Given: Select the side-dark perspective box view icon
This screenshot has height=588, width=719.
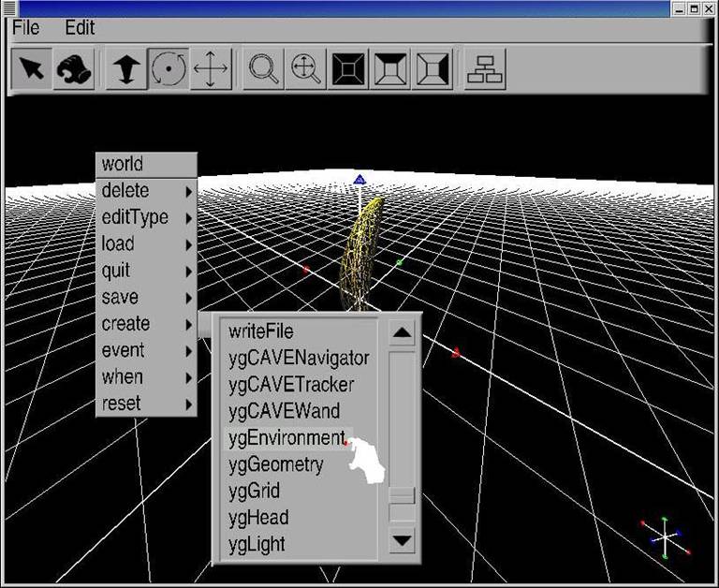Looking at the screenshot, I should coord(433,68).
